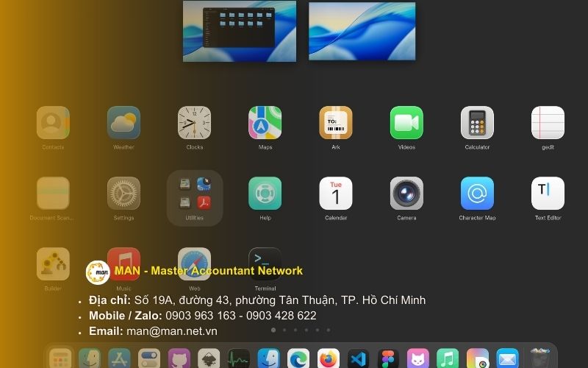Open the Calendar app
This screenshot has width=588, height=368.
click(336, 194)
